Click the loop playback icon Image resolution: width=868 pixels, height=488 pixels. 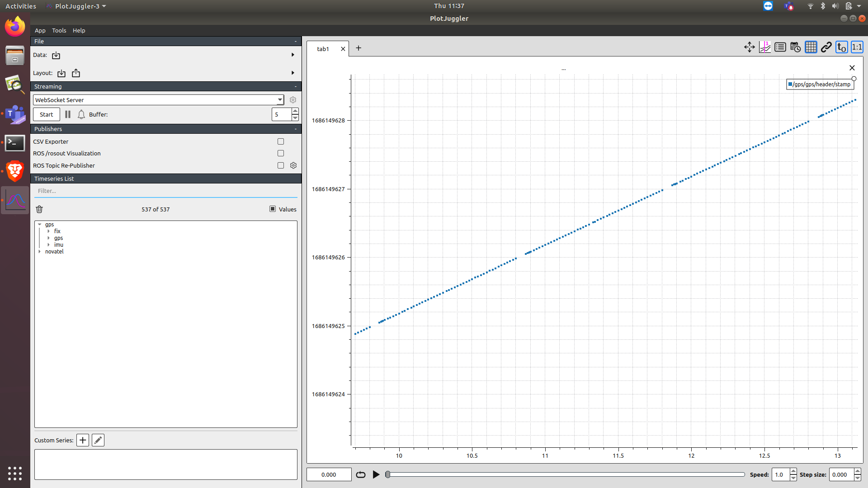pos(360,474)
